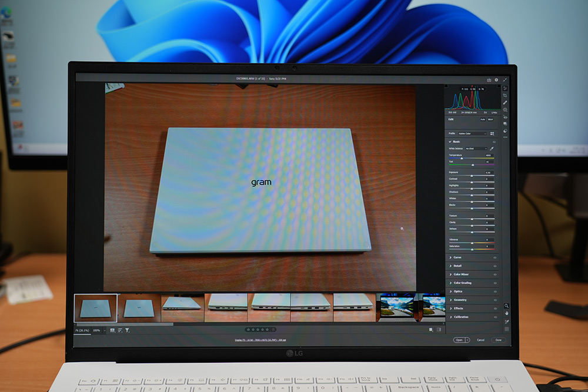Toggle the Curve panel eye visibility

(495, 257)
